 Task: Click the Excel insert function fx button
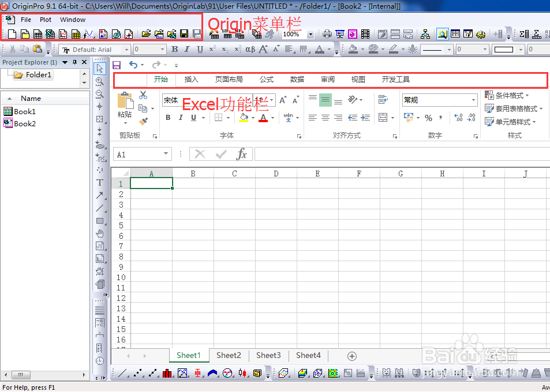[x=242, y=154]
